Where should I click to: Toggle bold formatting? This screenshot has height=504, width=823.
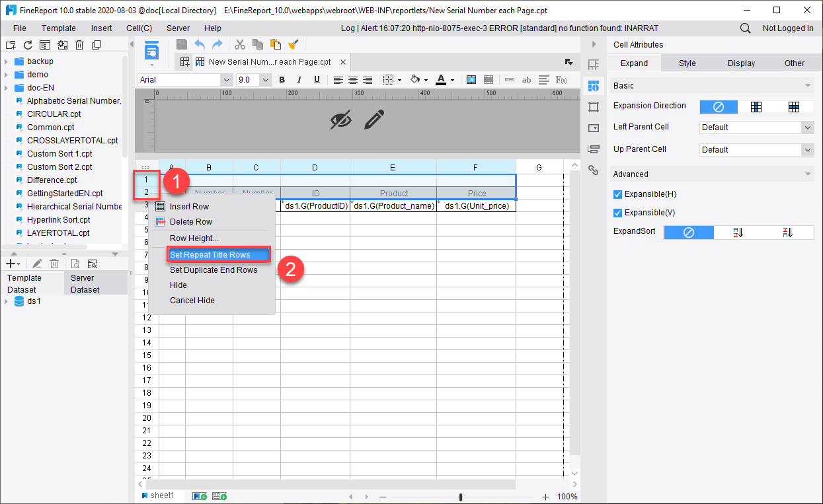[x=282, y=80]
